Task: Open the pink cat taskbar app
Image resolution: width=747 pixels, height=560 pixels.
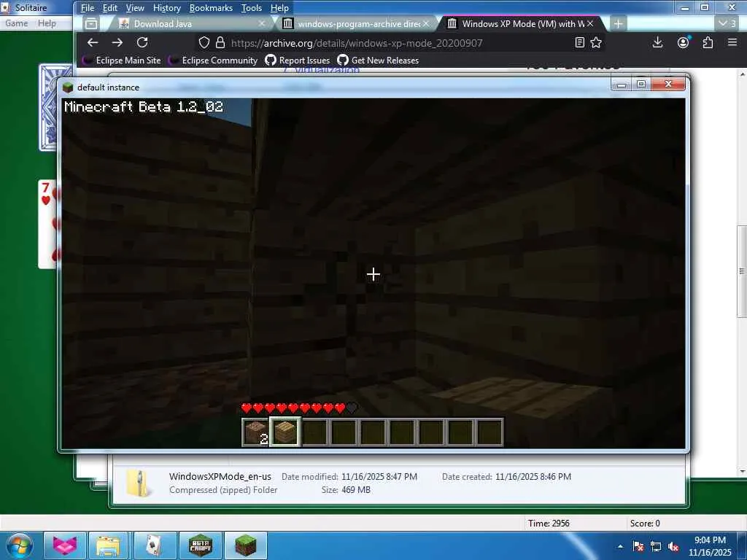Action: 65,545
